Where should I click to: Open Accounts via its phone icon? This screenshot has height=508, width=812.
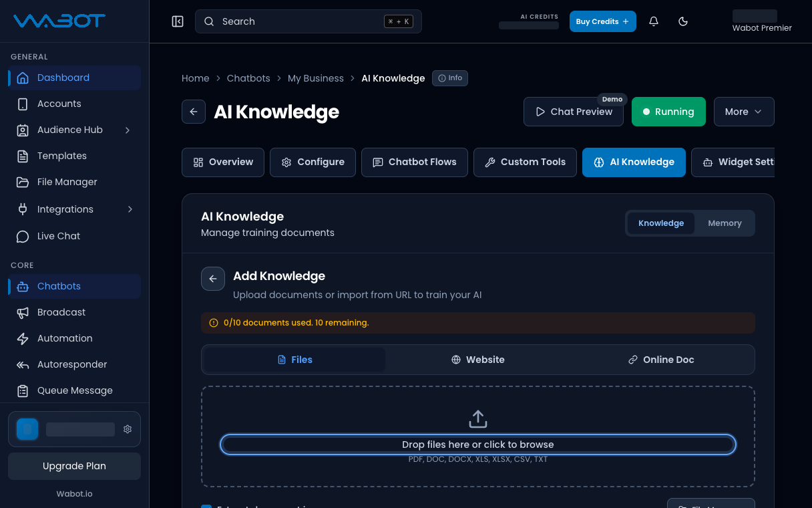click(23, 104)
